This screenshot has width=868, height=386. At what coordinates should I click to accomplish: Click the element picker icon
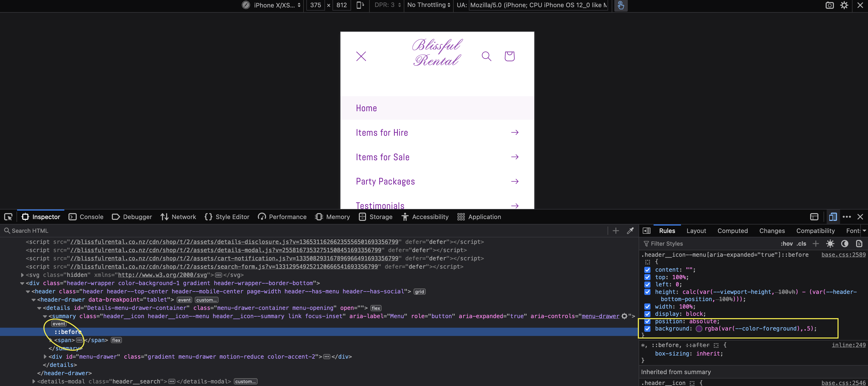tap(8, 217)
